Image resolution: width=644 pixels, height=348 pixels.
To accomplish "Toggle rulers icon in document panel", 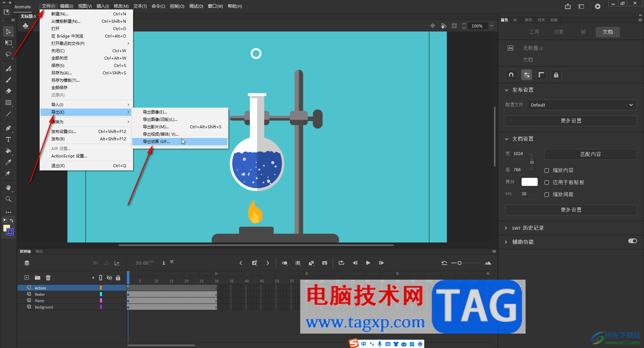I will tap(541, 75).
